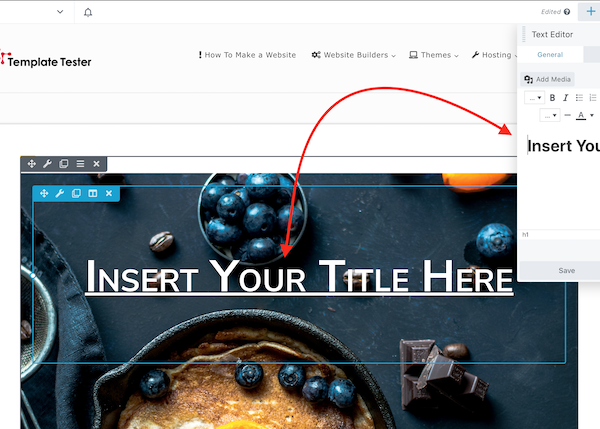Open the row's hamburger menu icon

click(80, 164)
